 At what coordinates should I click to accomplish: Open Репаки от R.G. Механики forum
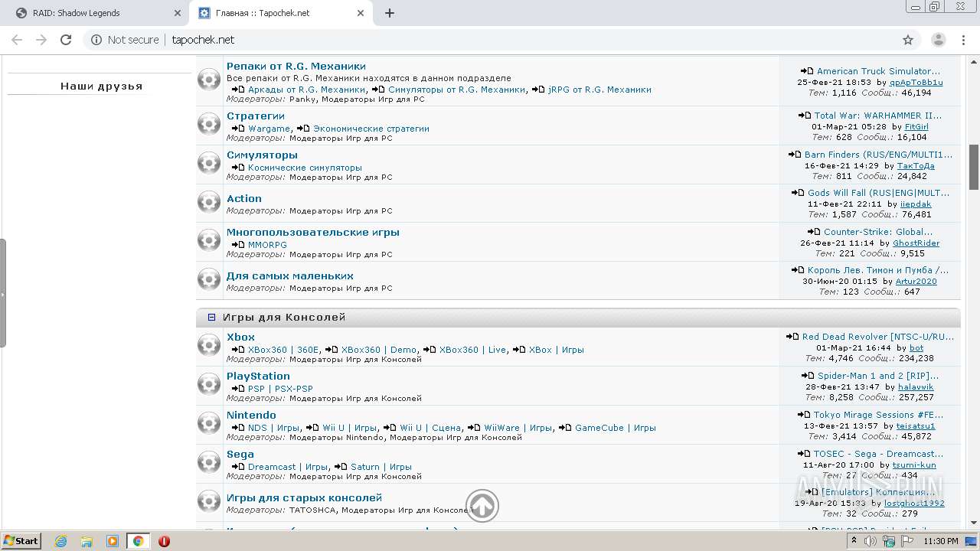[x=296, y=66]
